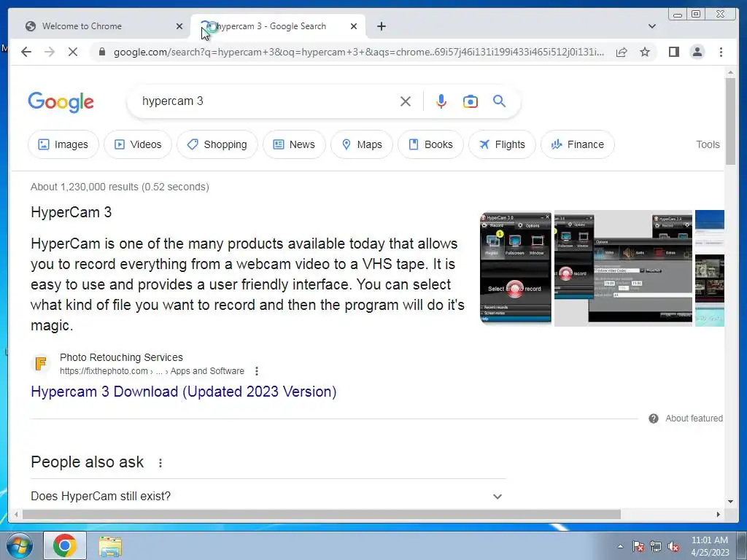Click horizontal scrollbar left arrow
Image resolution: width=747 pixels, height=560 pixels.
point(16,514)
